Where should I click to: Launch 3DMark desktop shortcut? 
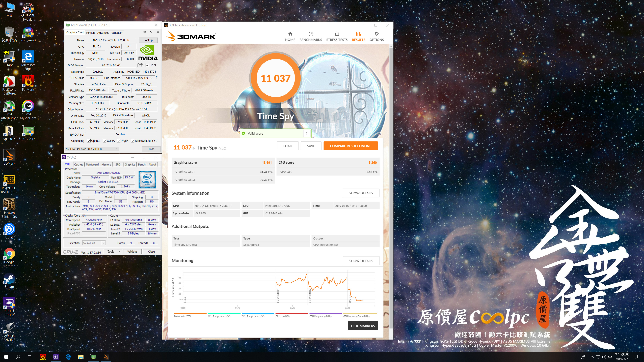9,157
